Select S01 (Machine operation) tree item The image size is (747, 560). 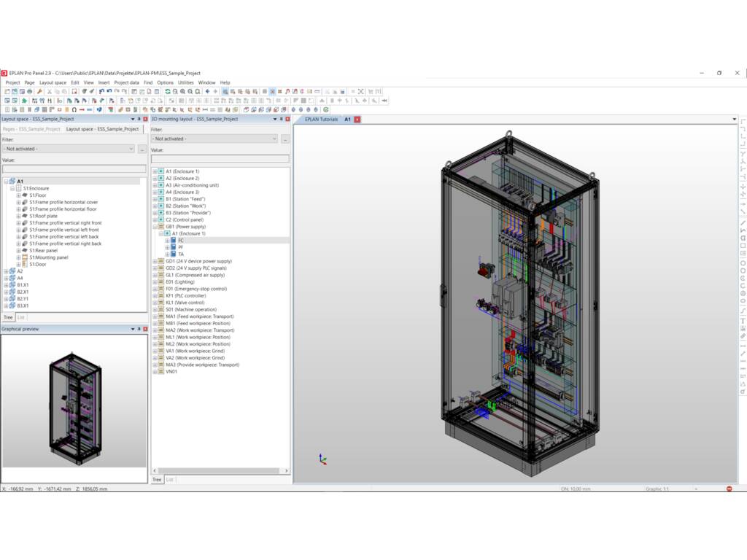click(x=191, y=309)
